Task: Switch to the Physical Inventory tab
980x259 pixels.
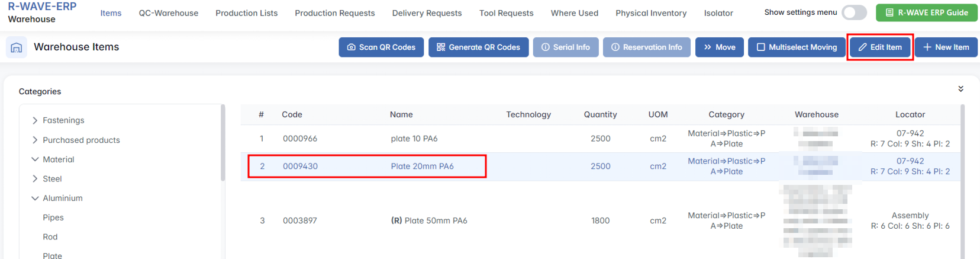Action: [x=651, y=13]
